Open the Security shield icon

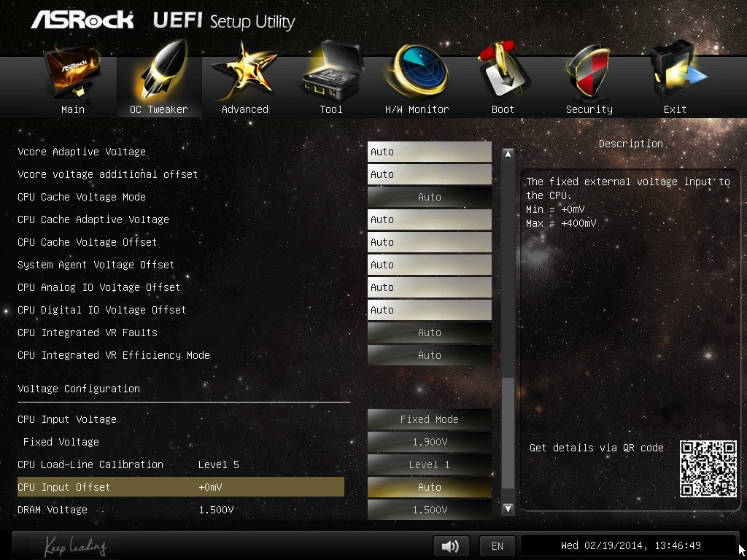(588, 72)
